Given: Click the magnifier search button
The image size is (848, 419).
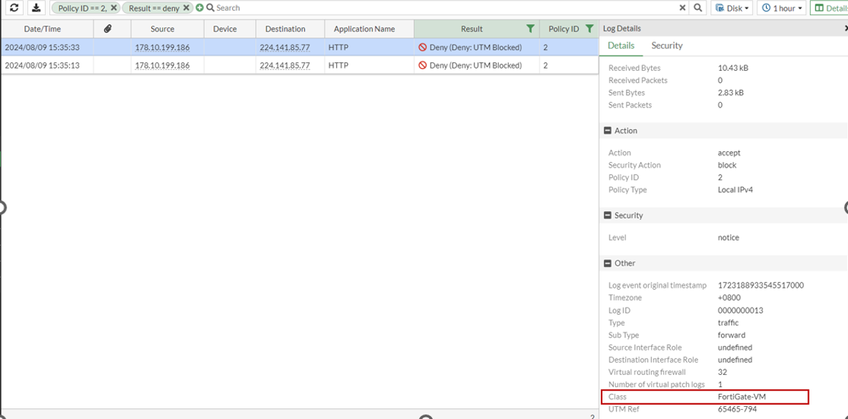Looking at the screenshot, I should coord(698,8).
